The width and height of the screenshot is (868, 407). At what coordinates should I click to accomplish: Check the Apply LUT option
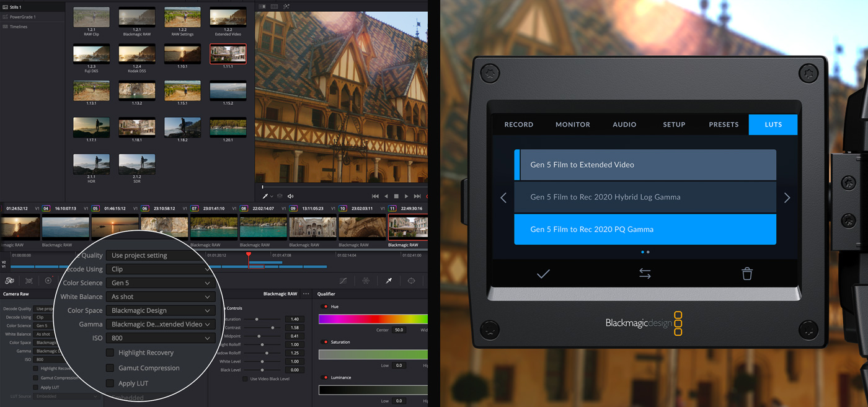[x=110, y=383]
